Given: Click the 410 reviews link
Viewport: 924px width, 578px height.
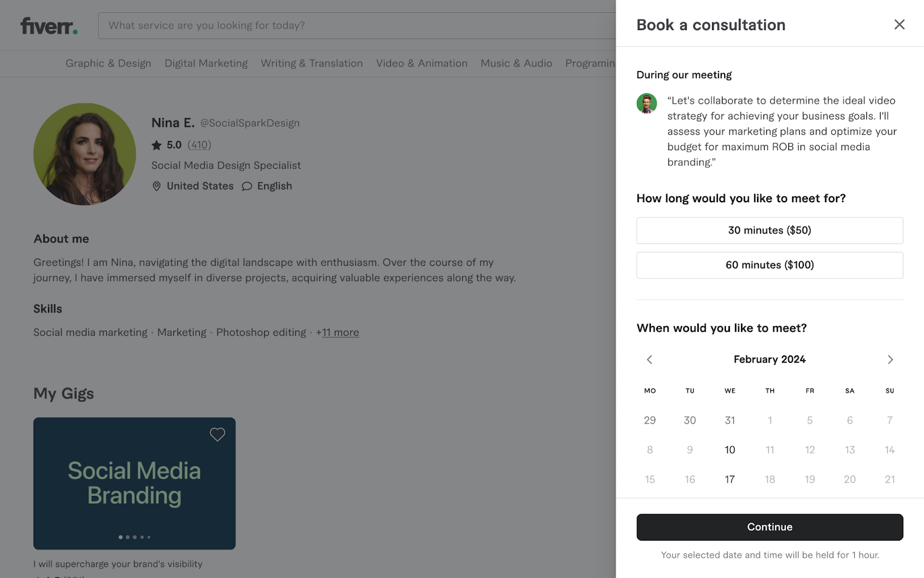Looking at the screenshot, I should point(199,145).
